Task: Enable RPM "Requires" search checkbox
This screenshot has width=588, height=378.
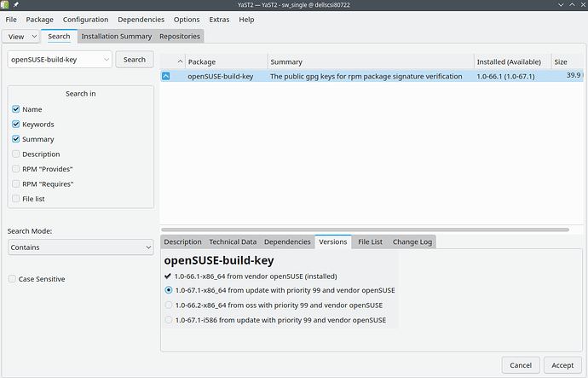Action: pos(15,184)
